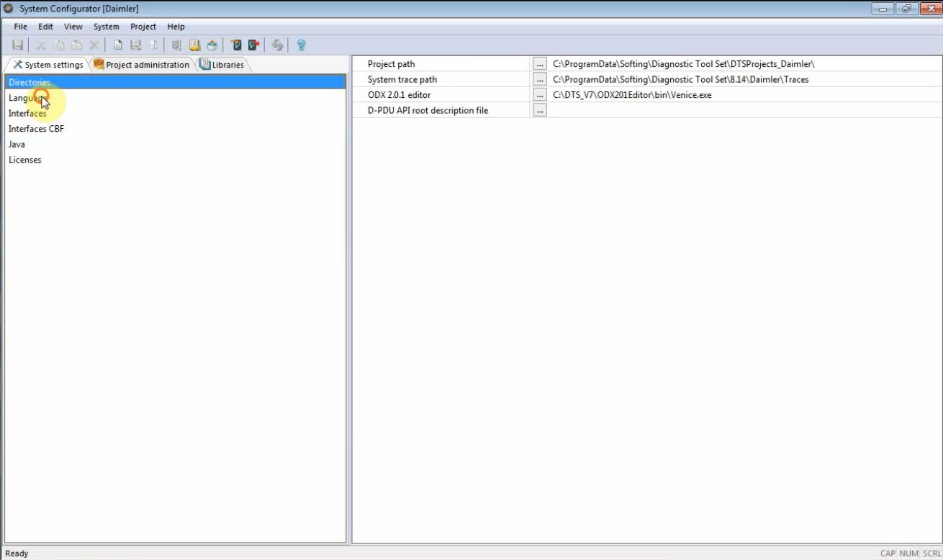Click the blue box with orange arrow icon
This screenshot has height=560, width=943.
(x=212, y=45)
